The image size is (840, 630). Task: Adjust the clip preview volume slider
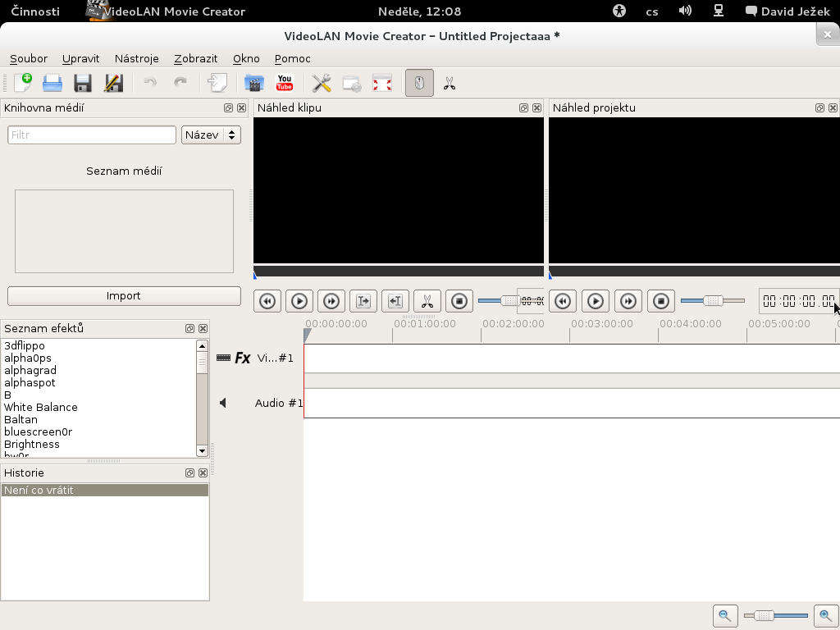tap(498, 301)
